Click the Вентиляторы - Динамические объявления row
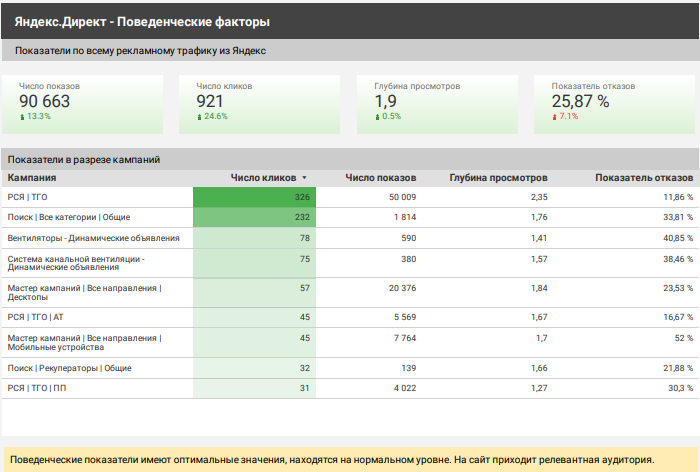This screenshot has height=472, width=700. pos(93,238)
